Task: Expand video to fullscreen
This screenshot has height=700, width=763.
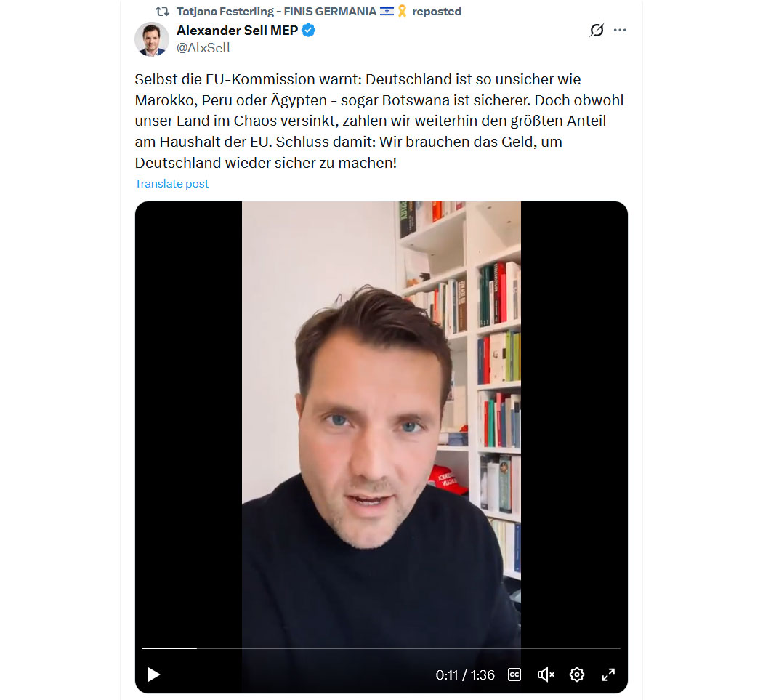Action: pyautogui.click(x=608, y=675)
